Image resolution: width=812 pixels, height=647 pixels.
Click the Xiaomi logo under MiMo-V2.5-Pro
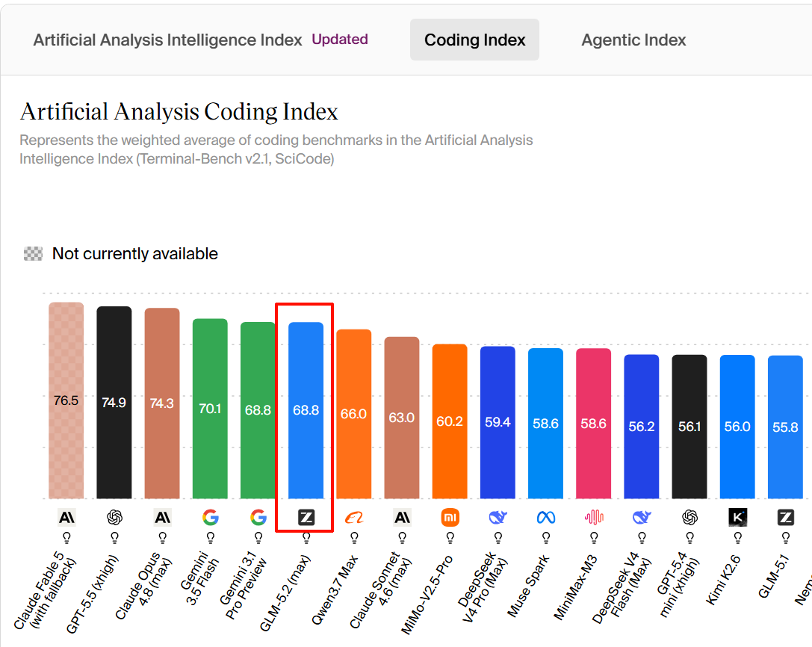(x=450, y=517)
